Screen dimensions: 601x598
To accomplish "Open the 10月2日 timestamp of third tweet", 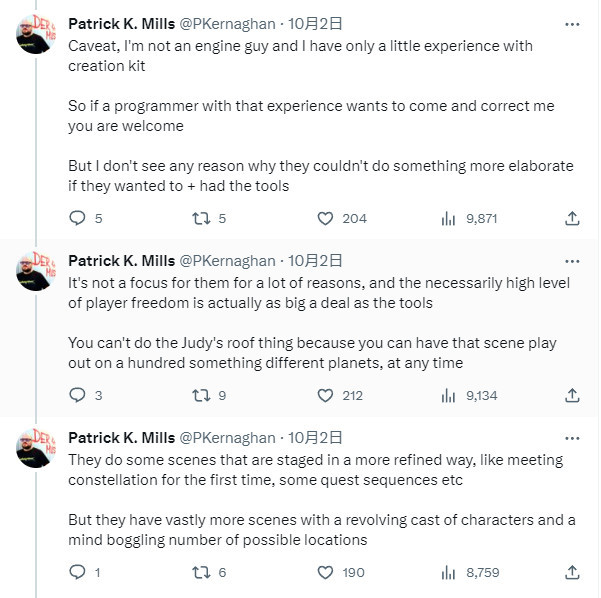I will point(316,438).
